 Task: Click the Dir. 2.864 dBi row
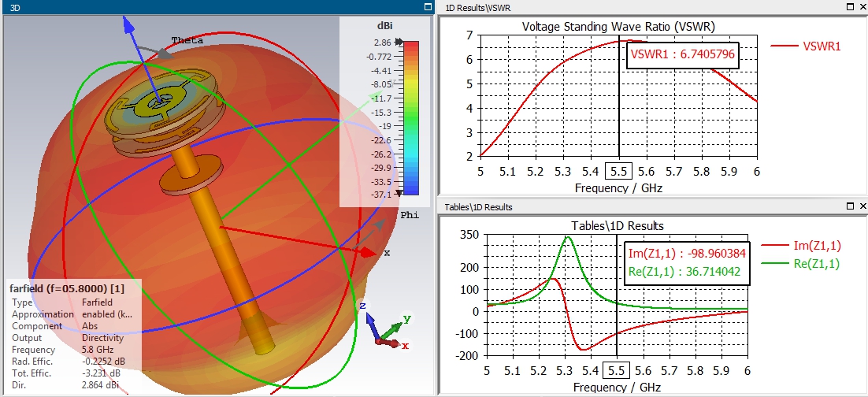[x=71, y=385]
